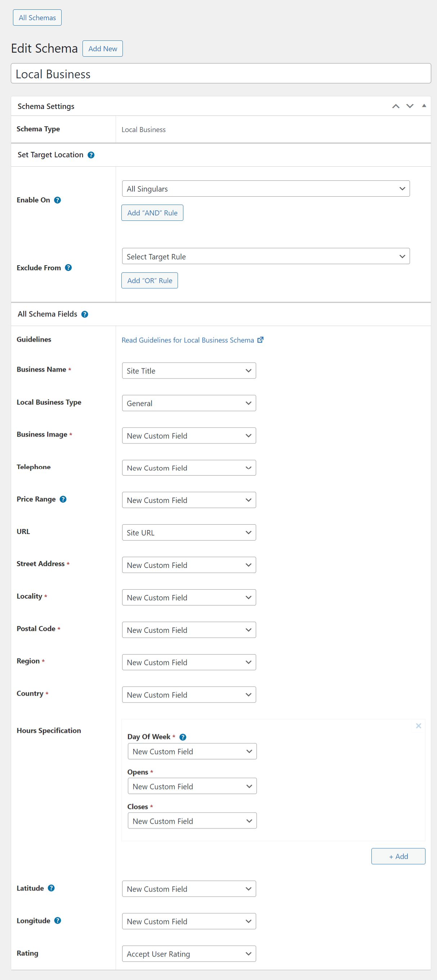The width and height of the screenshot is (437, 980).
Task: Click the Exclude From help icon
Action: pos(68,268)
